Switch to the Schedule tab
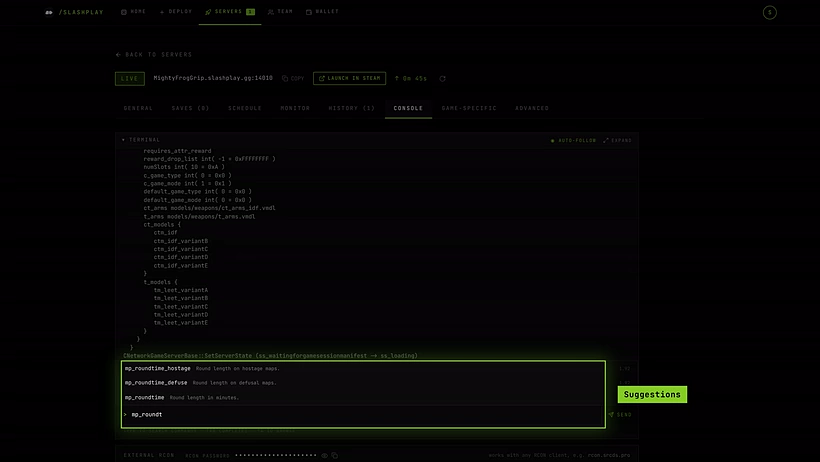This screenshot has width=820, height=462. coord(245,108)
